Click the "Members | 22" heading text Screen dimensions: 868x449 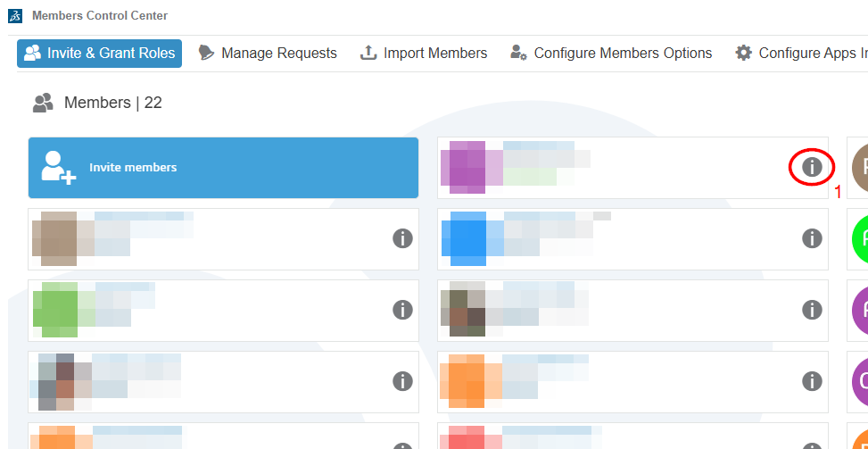[x=113, y=103]
